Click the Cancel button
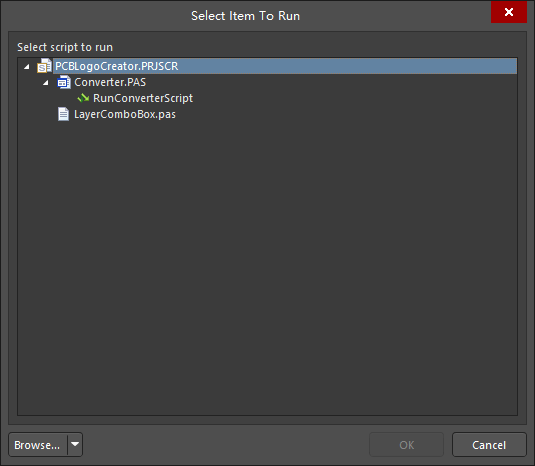The image size is (535, 466). (x=489, y=445)
